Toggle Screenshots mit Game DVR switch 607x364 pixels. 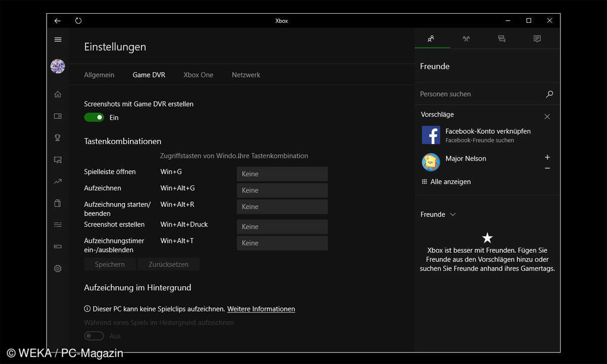[x=94, y=117]
